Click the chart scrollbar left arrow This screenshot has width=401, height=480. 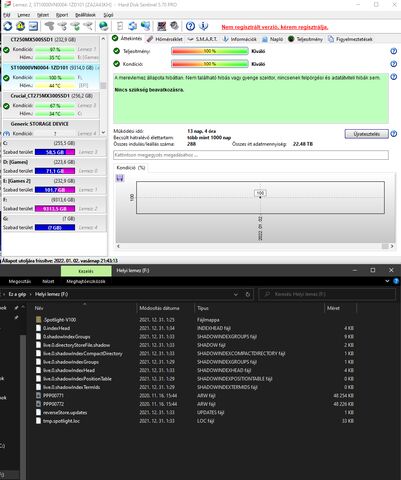(x=118, y=246)
